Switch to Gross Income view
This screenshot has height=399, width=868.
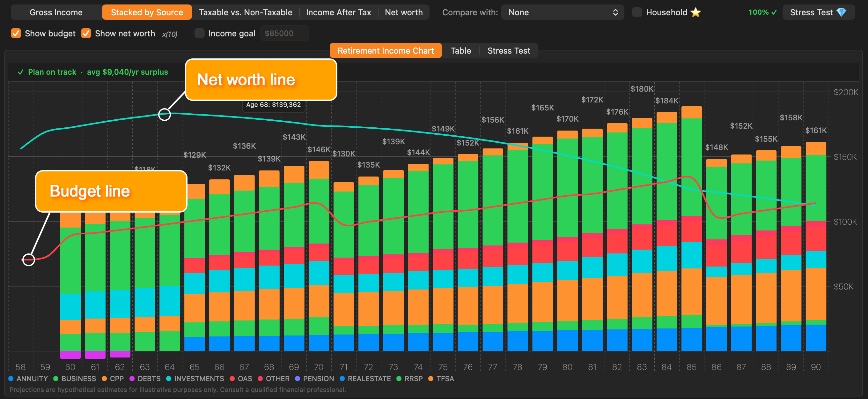[x=56, y=12]
